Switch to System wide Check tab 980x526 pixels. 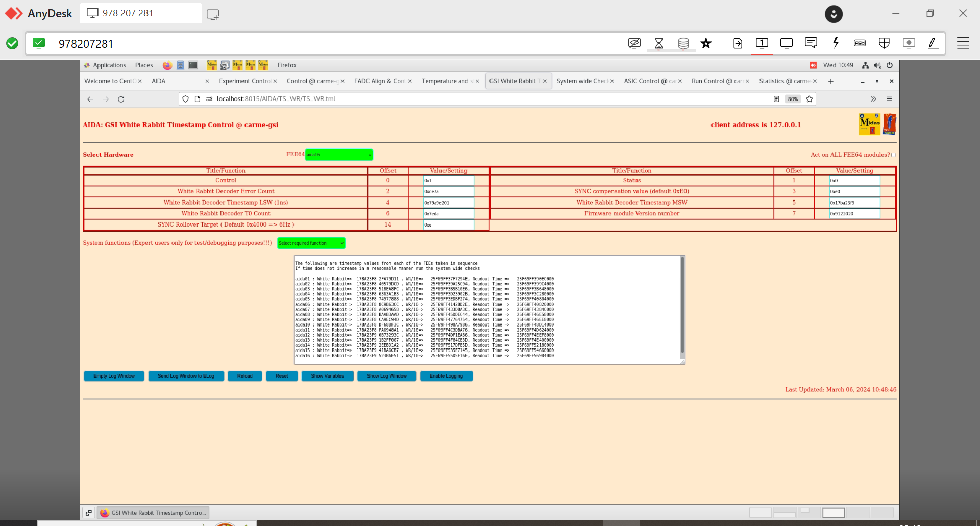pyautogui.click(x=582, y=81)
